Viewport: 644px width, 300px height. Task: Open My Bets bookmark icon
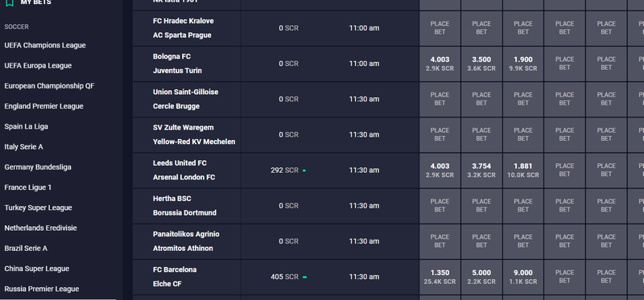pyautogui.click(x=10, y=2)
